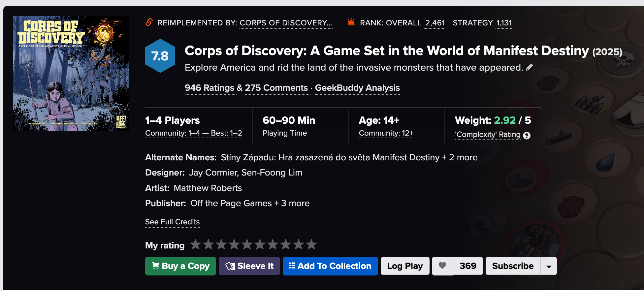Click the Sleeve It button
Viewport: 644px width, 291px height.
(249, 266)
